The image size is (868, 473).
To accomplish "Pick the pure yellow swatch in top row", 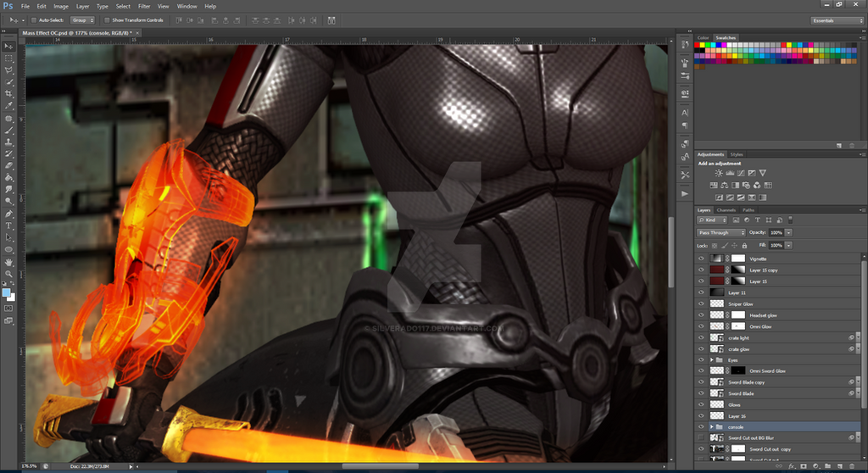I will pyautogui.click(x=703, y=45).
